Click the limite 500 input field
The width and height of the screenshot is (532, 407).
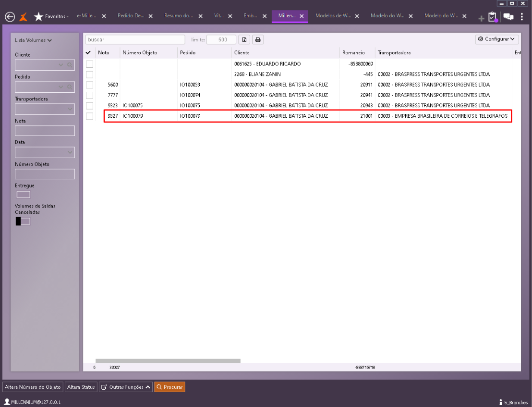pos(221,40)
